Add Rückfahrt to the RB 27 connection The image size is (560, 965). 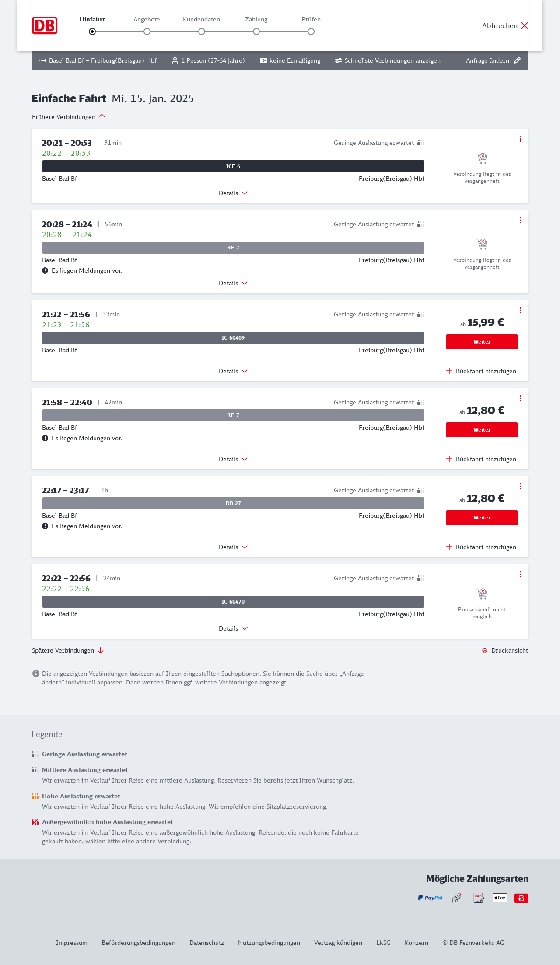(481, 547)
